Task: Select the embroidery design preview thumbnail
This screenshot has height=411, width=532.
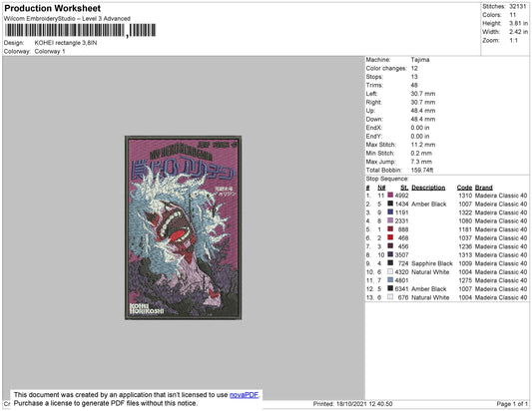Action: click(x=184, y=227)
